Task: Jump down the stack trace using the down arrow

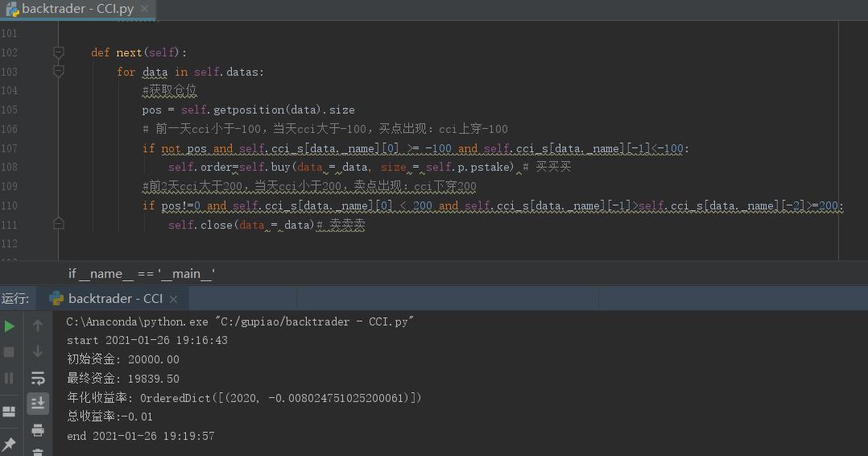Action: [38, 351]
